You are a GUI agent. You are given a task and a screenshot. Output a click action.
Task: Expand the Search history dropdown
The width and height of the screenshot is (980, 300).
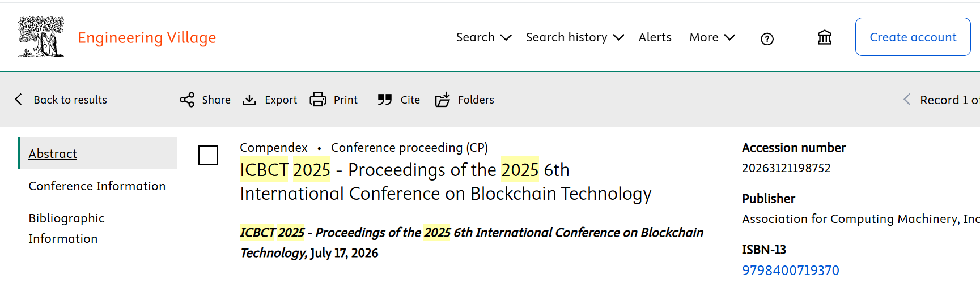tap(575, 37)
